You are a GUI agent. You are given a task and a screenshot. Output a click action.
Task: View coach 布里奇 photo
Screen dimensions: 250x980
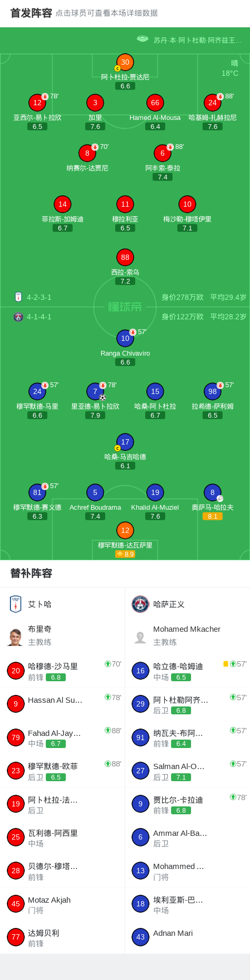pos(16,637)
